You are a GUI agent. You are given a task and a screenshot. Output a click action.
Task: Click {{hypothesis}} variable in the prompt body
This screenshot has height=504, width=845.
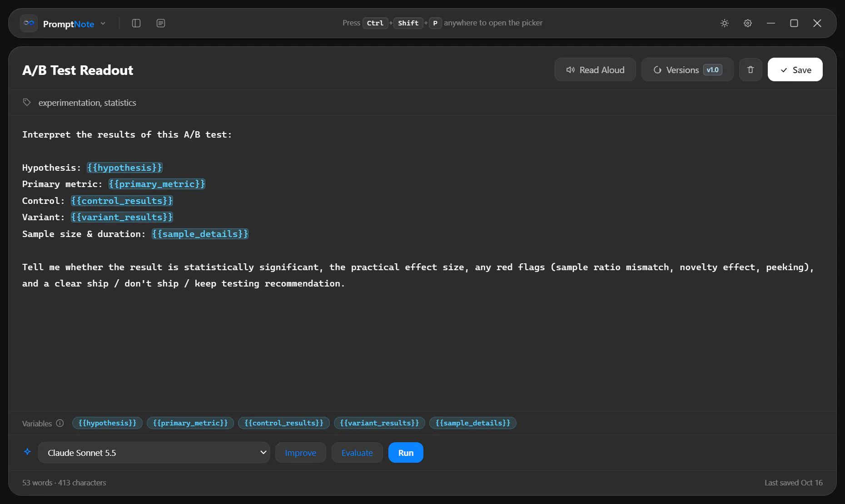124,168
